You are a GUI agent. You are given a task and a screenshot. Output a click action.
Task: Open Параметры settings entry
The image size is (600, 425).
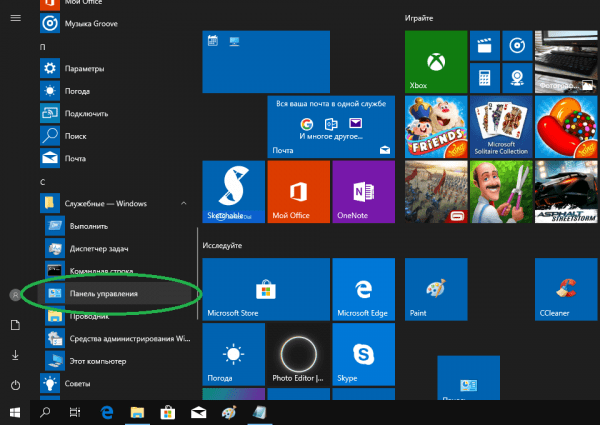[x=115, y=68]
